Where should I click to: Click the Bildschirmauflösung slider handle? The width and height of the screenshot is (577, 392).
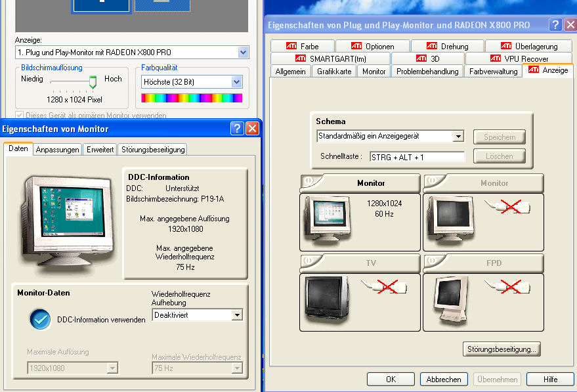93,81
